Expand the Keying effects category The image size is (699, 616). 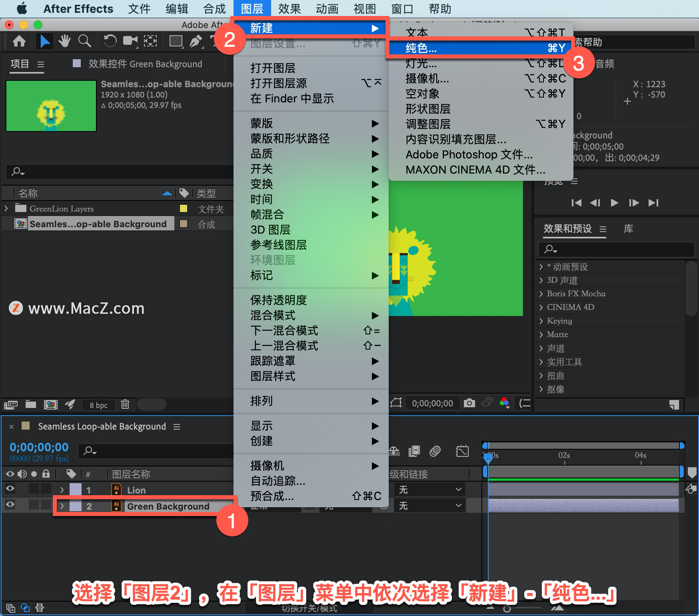541,321
